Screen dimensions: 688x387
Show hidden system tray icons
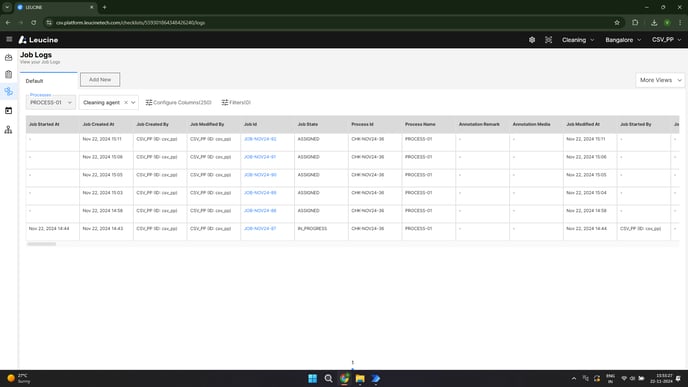point(573,378)
